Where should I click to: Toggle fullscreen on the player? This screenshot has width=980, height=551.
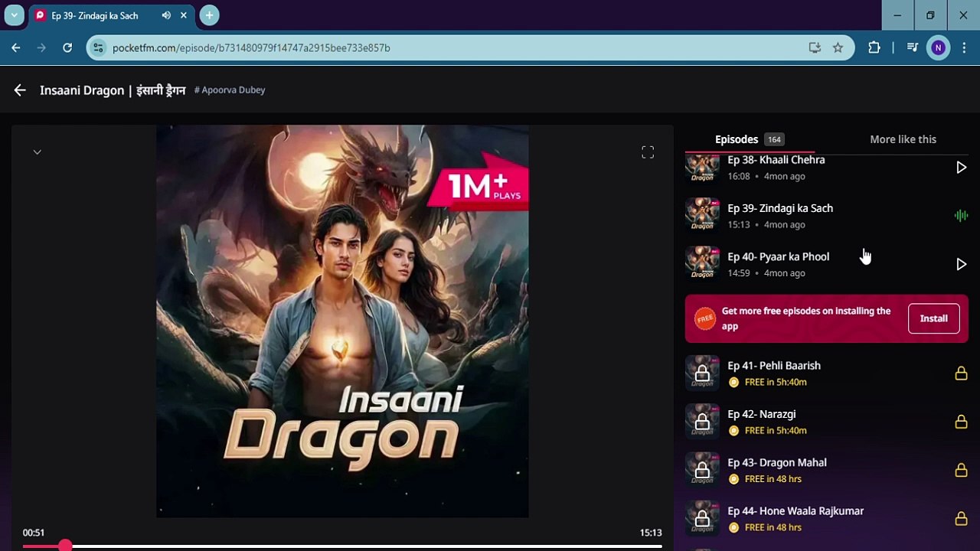point(648,152)
